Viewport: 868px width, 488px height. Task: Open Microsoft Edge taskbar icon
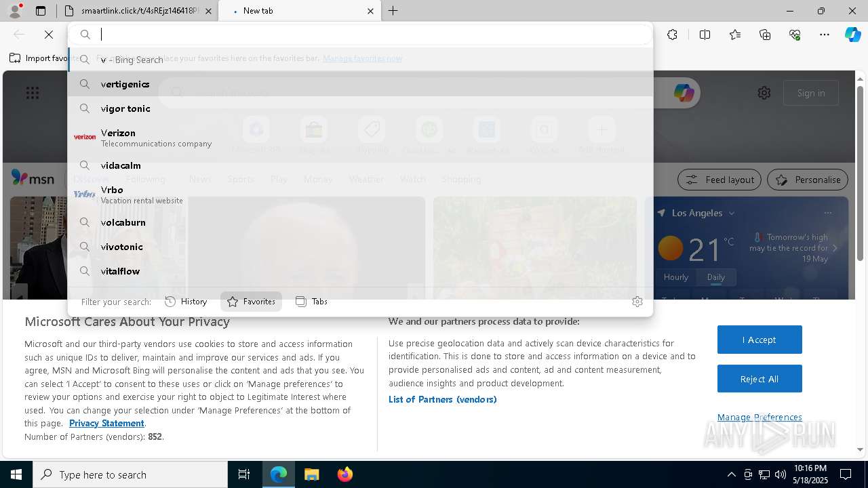[279, 474]
